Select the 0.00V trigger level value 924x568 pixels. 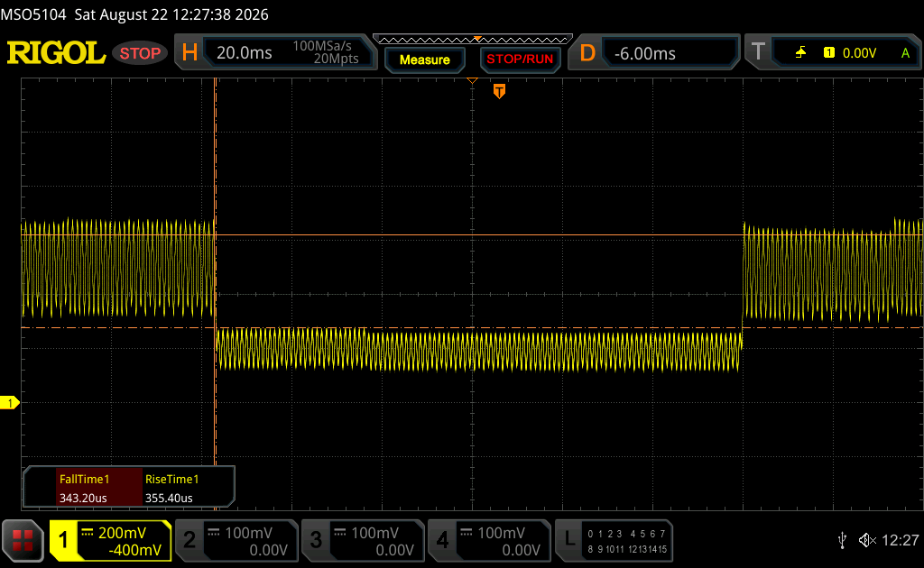(x=859, y=53)
